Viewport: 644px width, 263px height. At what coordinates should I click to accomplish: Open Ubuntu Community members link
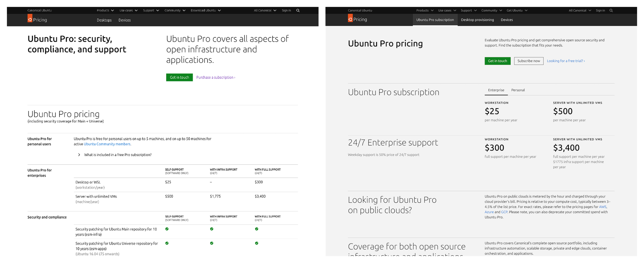click(107, 144)
